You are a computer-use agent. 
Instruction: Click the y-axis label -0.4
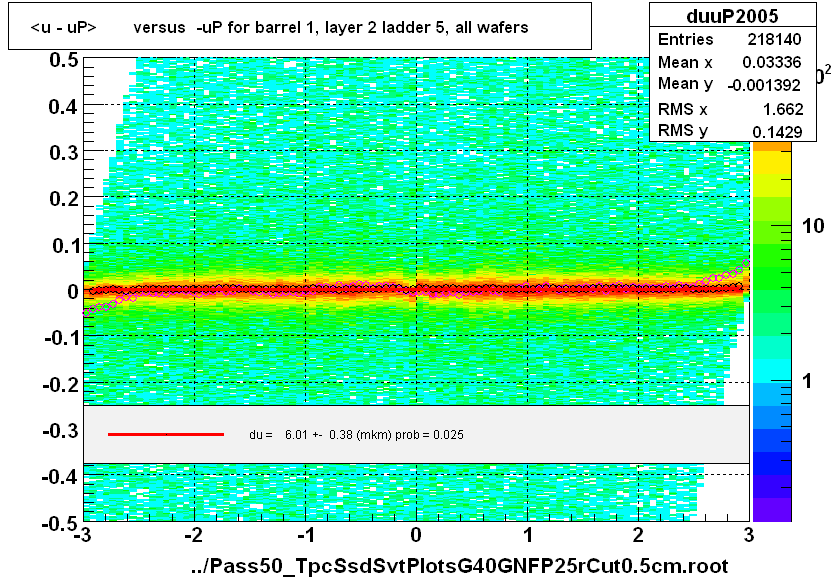[61, 477]
